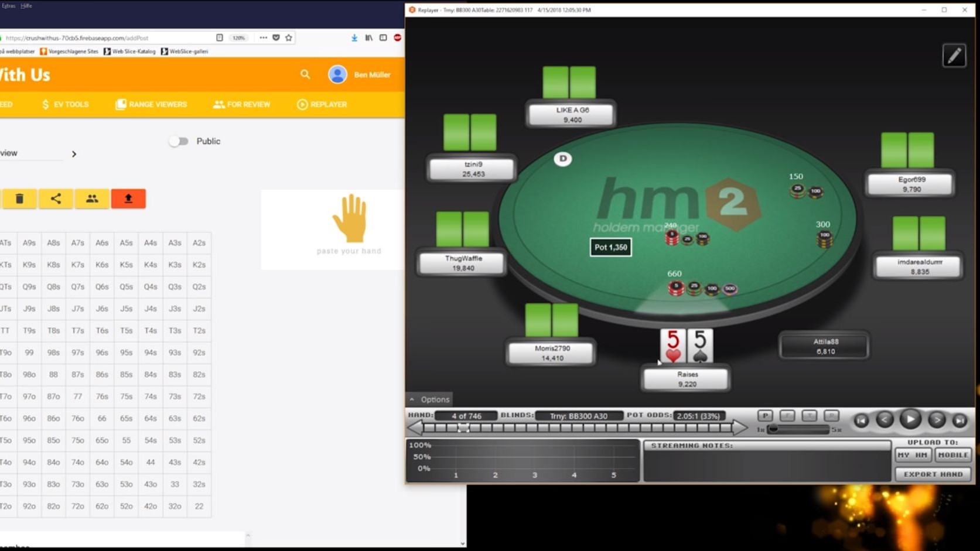Click browser reader view icon
This screenshot has height=551, width=980.
[x=220, y=37]
